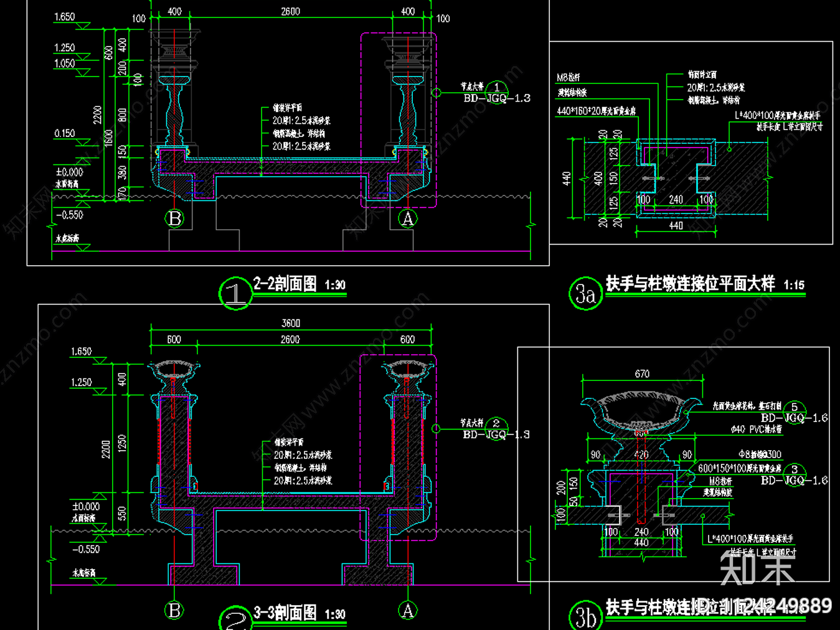This screenshot has width=840, height=630.
Task: Click the '3600' overall dimension text
Action: pos(291,323)
